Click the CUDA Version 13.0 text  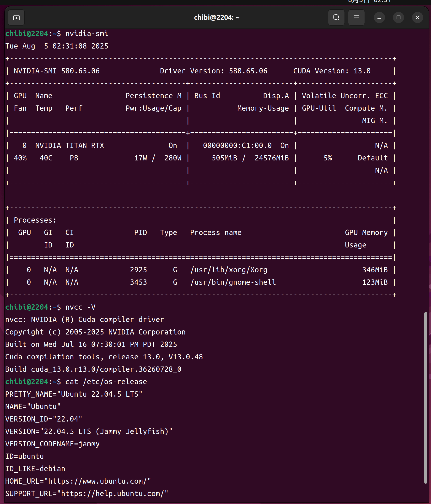(332, 71)
